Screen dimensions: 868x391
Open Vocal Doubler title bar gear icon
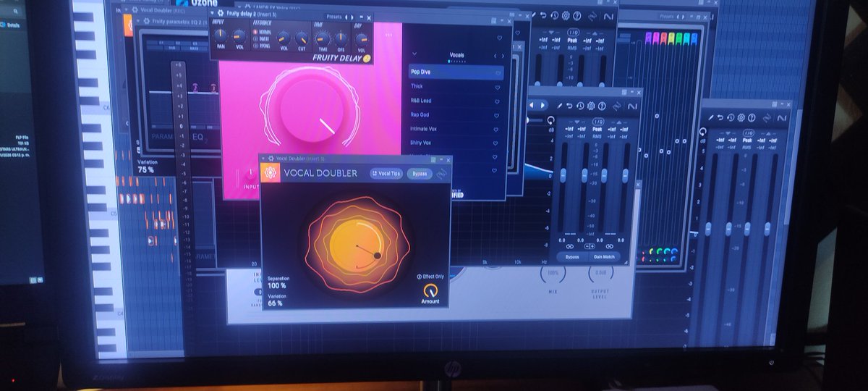[x=271, y=159]
